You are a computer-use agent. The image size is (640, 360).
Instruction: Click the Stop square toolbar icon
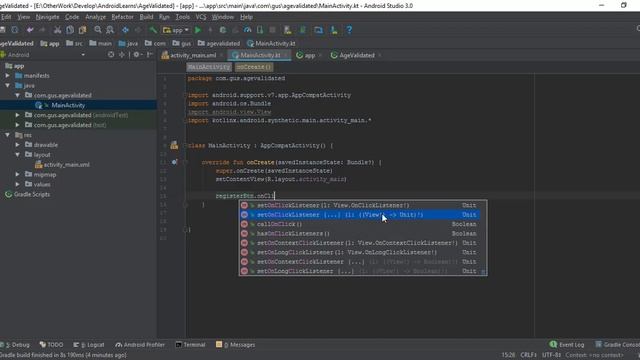pyautogui.click(x=273, y=30)
